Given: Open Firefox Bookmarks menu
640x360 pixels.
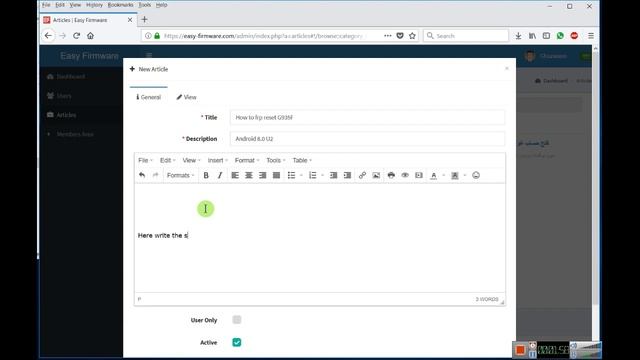Looking at the screenshot, I should point(120,5).
